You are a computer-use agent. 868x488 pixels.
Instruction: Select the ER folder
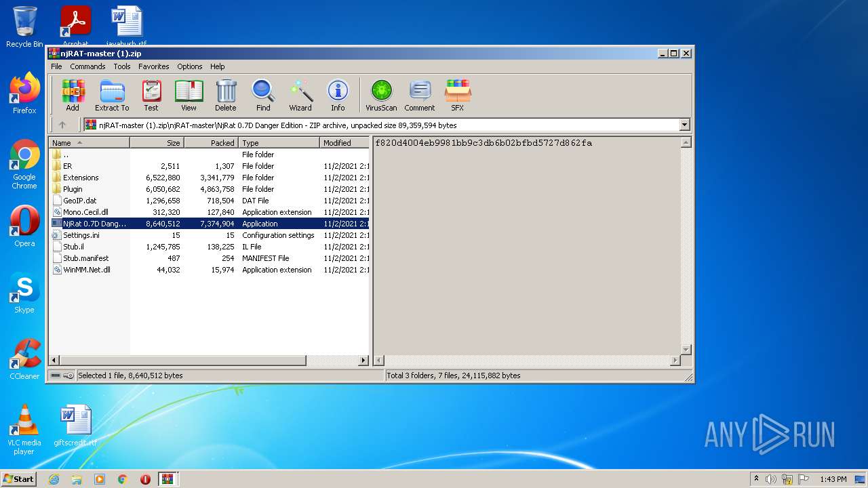point(210,166)
